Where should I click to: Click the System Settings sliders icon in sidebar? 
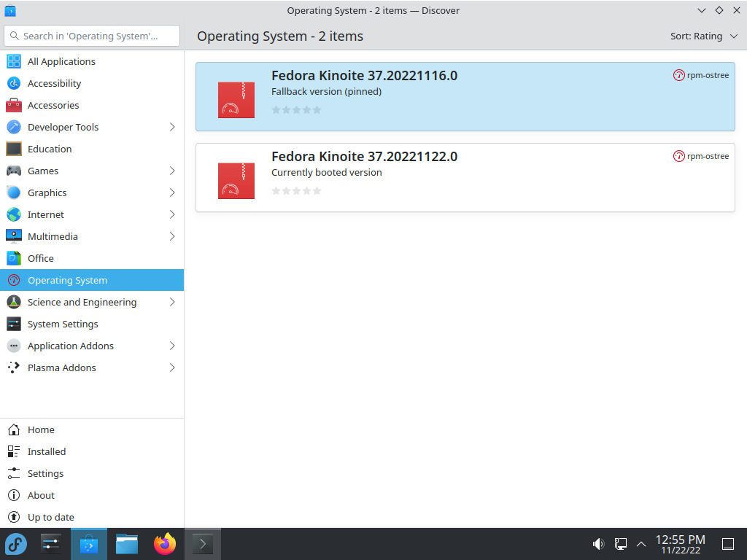[x=14, y=324]
